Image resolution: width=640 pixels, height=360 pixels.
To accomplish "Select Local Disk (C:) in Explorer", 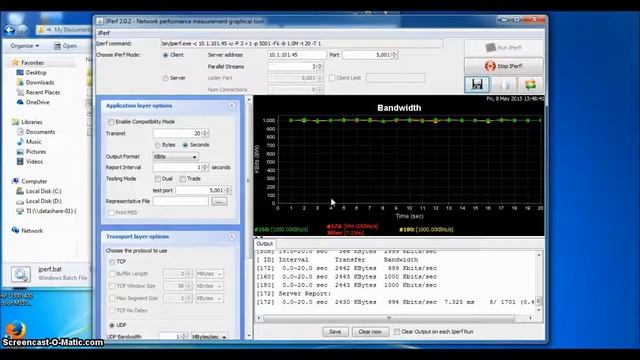I will 43,191.
